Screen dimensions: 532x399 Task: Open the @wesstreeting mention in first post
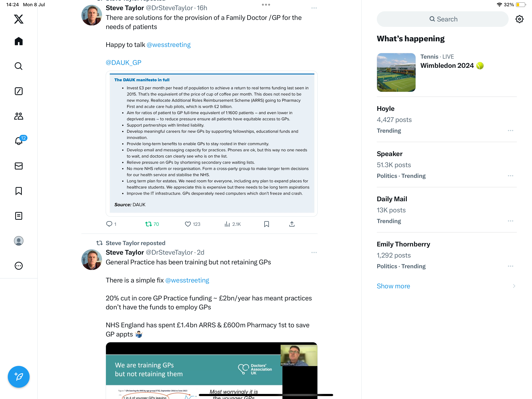(x=168, y=45)
